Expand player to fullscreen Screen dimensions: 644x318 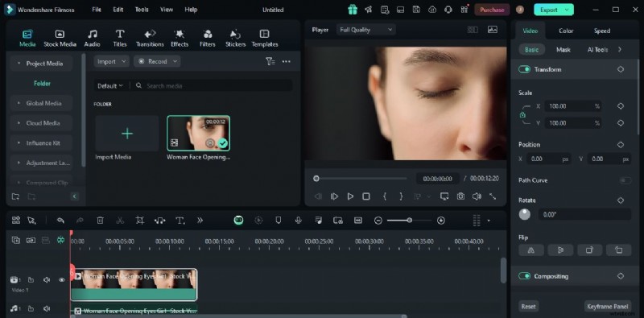(x=493, y=196)
